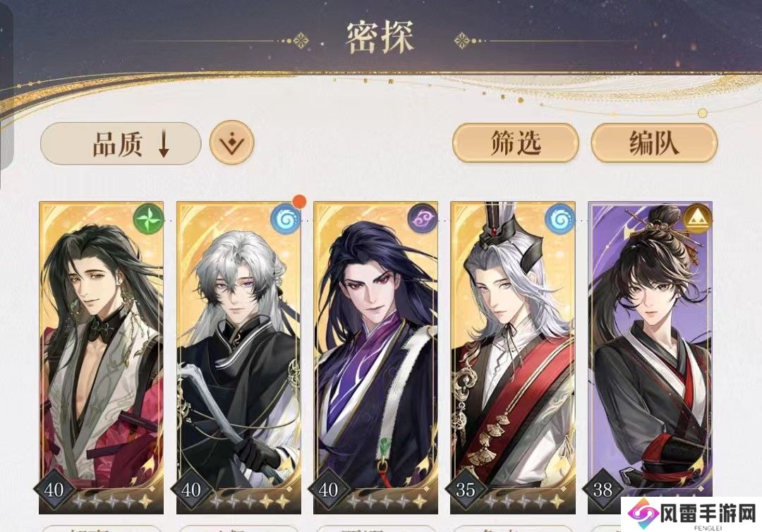
Task: Click gold triangle icon on purple card
Action: (x=697, y=219)
